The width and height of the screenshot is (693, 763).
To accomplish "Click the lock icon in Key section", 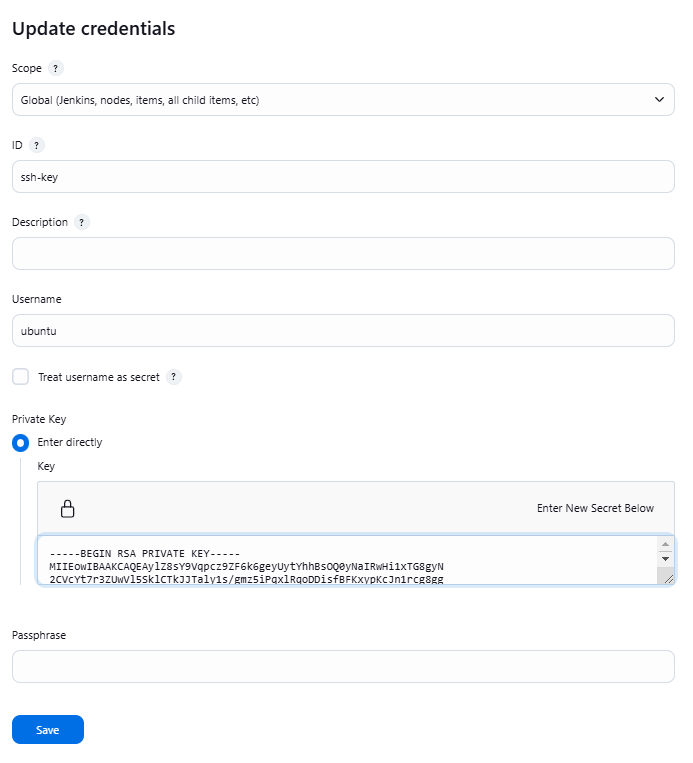I will (x=68, y=509).
